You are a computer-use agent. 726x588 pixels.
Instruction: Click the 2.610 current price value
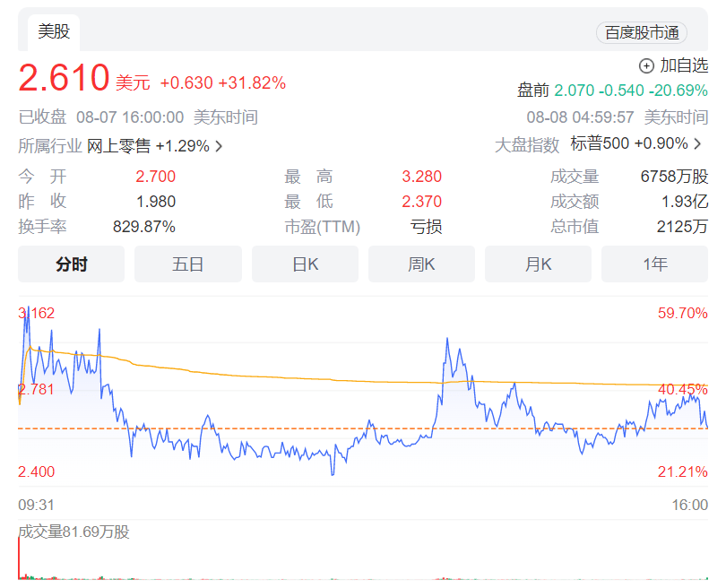tap(65, 80)
